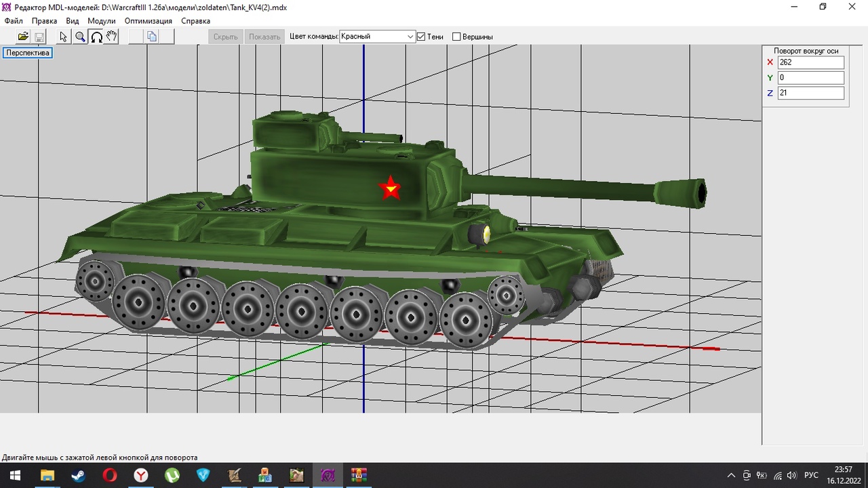
Task: Toggle the Тени shadows checkbox
Action: pyautogui.click(x=421, y=37)
